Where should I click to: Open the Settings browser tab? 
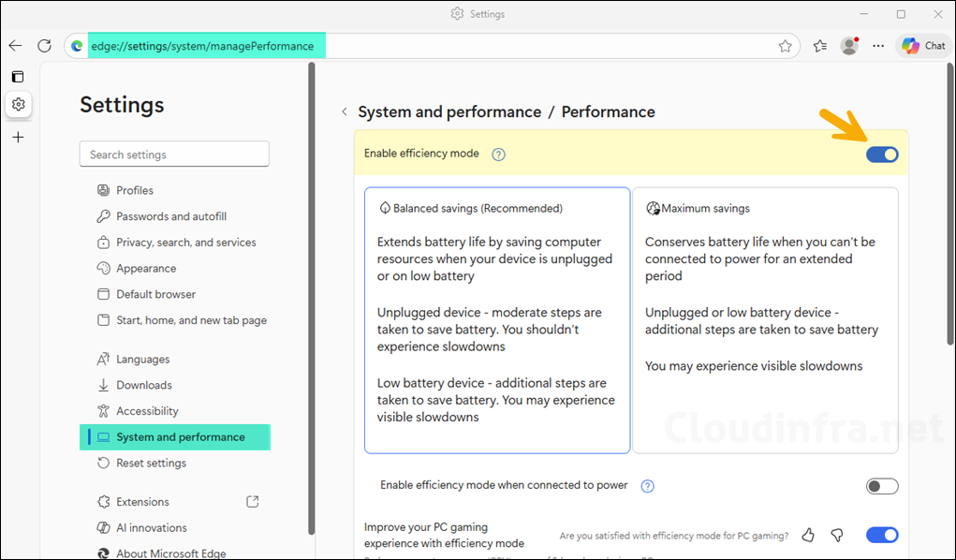(478, 13)
